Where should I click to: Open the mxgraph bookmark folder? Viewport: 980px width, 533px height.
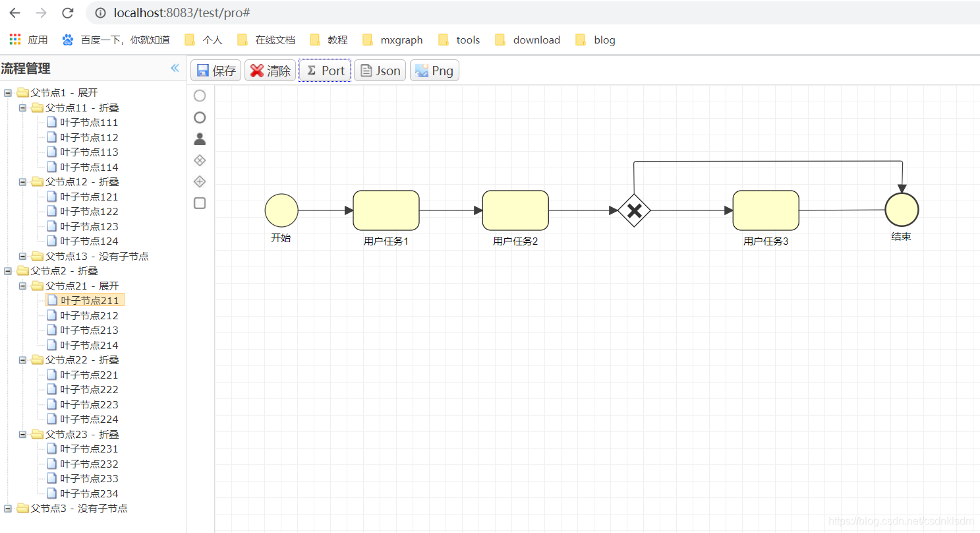(x=393, y=40)
